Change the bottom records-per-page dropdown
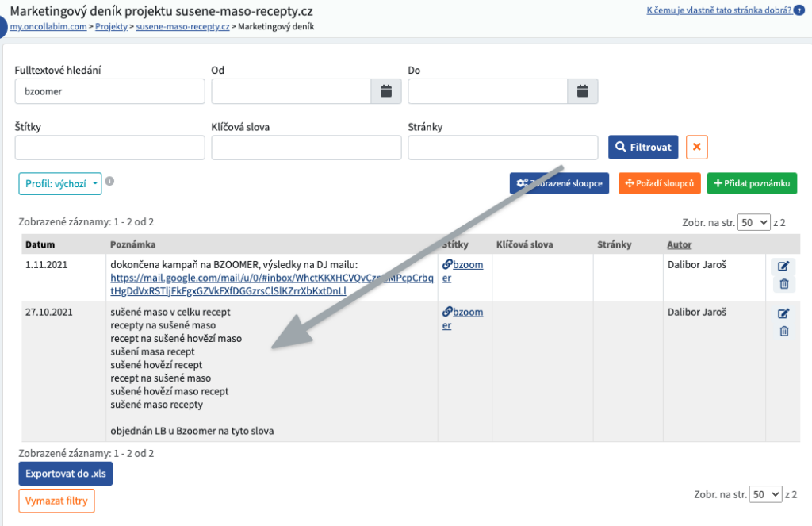This screenshot has width=812, height=526. (765, 494)
